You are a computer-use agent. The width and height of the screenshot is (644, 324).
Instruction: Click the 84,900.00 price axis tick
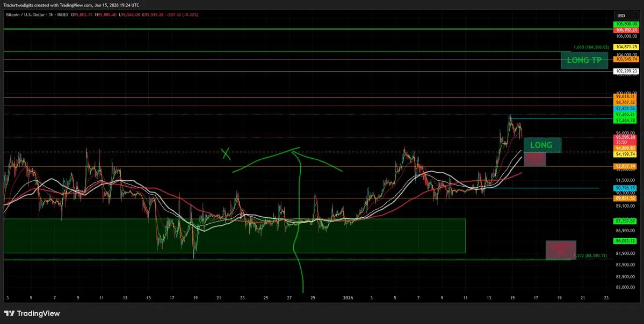pos(626,253)
